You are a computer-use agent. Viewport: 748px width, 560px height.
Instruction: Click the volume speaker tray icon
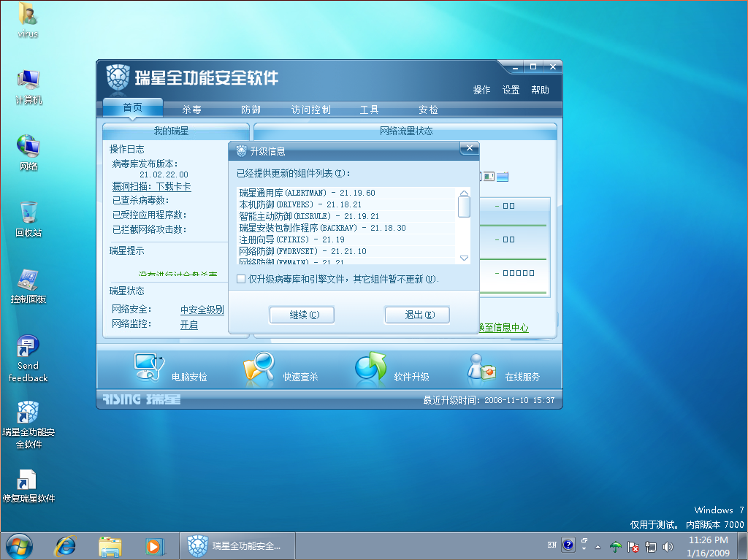coord(668,547)
